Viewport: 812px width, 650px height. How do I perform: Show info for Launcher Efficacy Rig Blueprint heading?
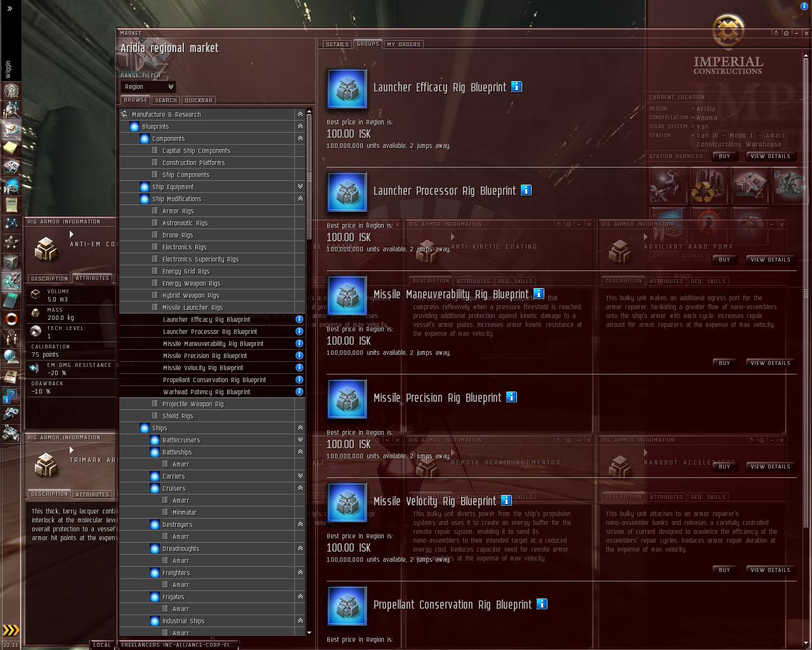(x=516, y=87)
